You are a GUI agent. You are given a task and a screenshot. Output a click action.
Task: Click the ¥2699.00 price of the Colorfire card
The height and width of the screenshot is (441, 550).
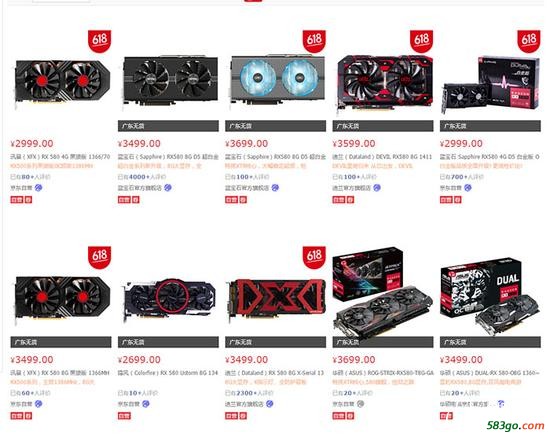point(139,360)
